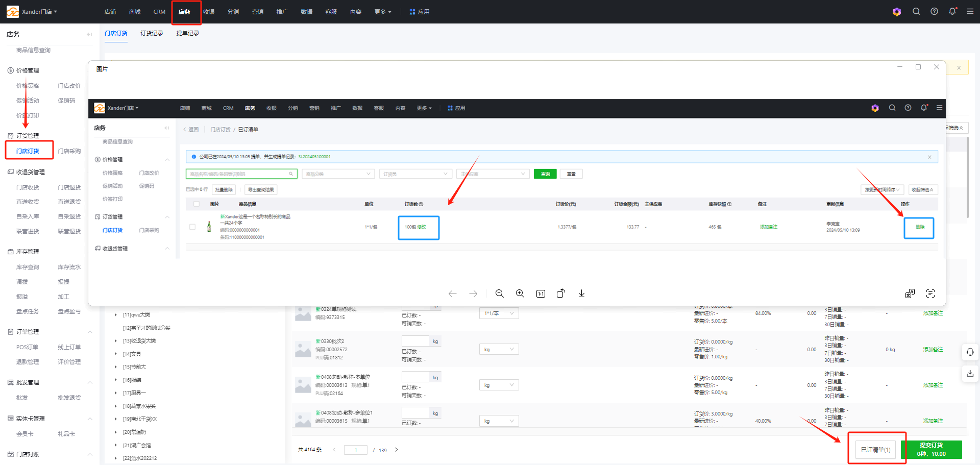
Task: Switch to the 提单记录 tab
Action: click(x=188, y=33)
